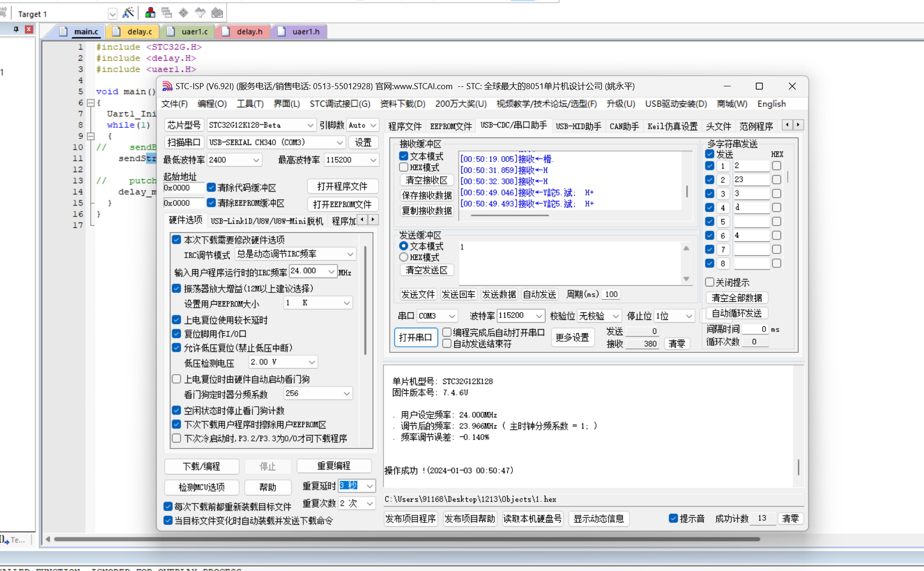Screen dimensions: 924x571
Task: Enable HEX checkbox for multi-string row 1
Action: point(776,166)
